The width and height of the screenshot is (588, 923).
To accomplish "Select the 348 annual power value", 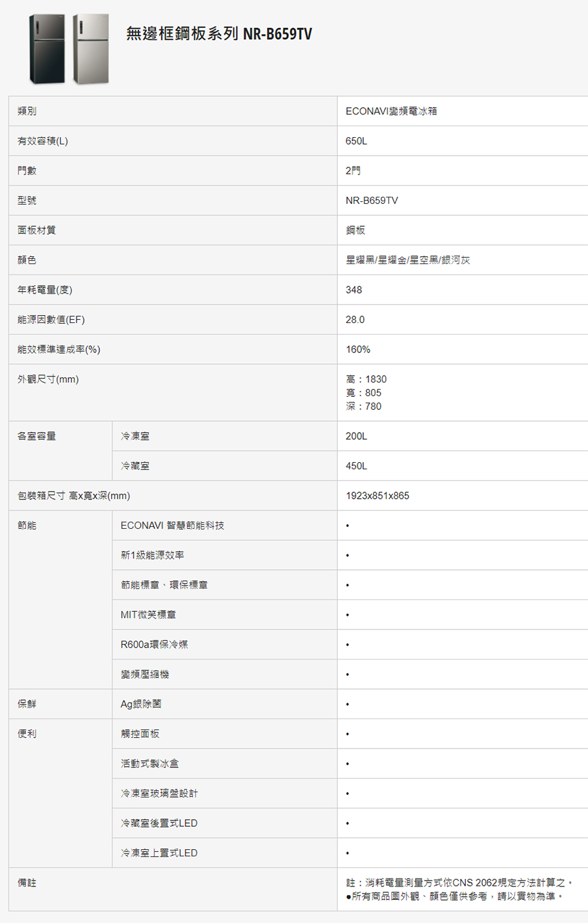I will click(x=353, y=290).
